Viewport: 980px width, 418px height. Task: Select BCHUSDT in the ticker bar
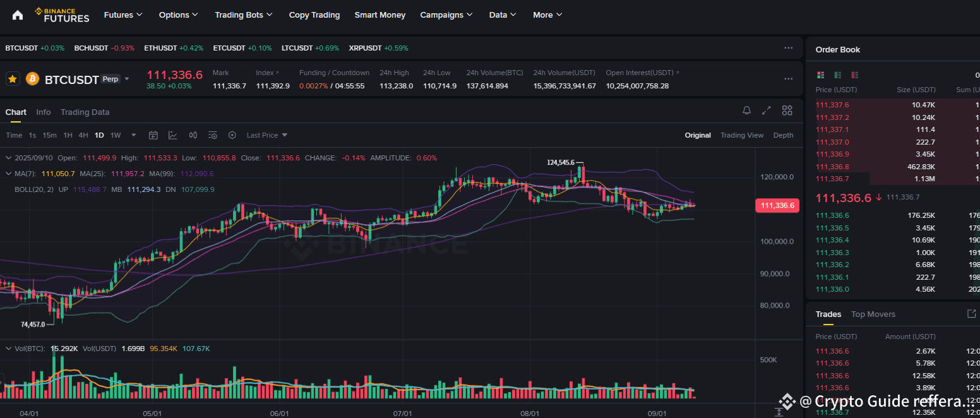[x=104, y=48]
